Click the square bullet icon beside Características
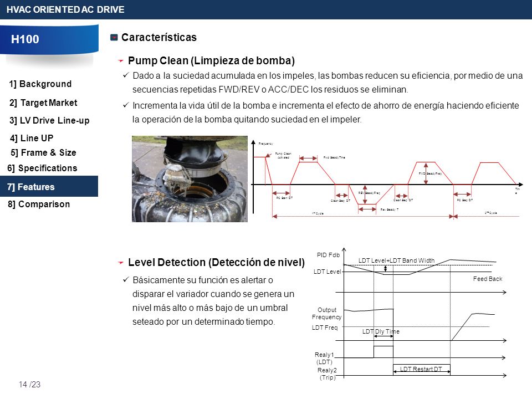The image size is (532, 399). [x=114, y=37]
